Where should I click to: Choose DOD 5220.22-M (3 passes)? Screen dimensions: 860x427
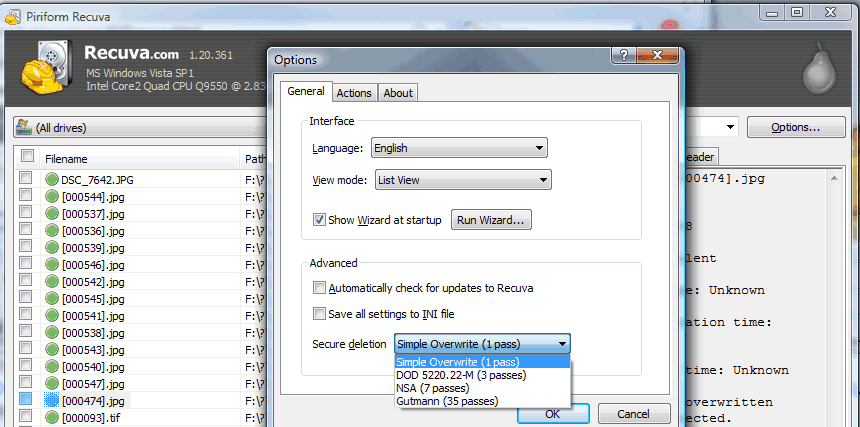[483, 375]
